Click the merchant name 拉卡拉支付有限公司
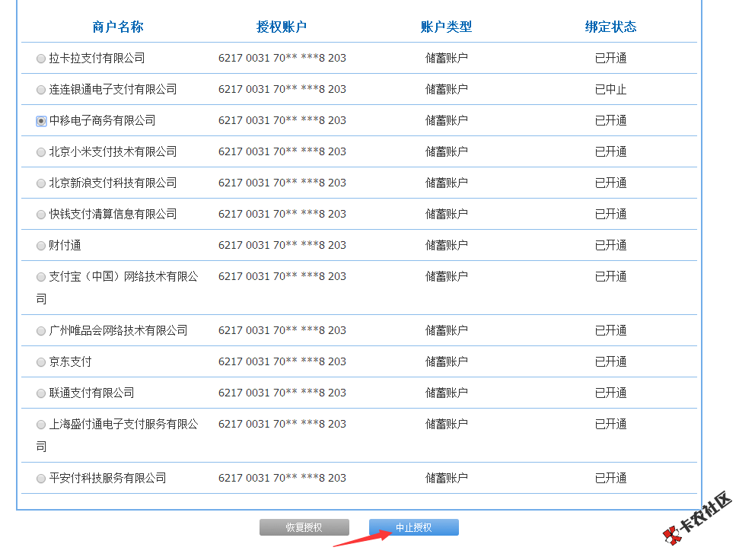 97,58
